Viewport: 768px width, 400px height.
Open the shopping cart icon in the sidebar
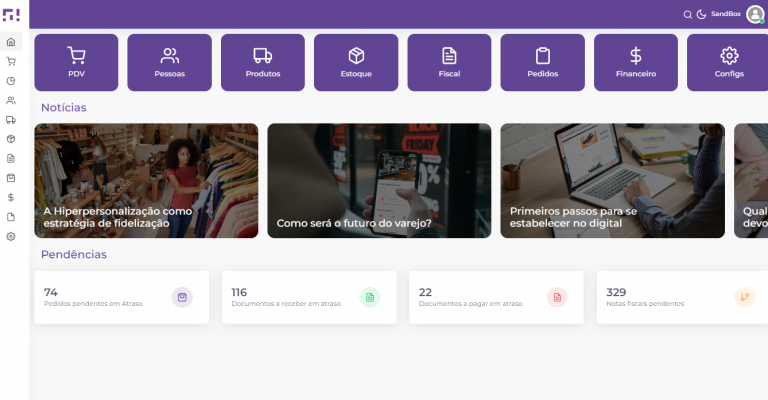pyautogui.click(x=11, y=62)
